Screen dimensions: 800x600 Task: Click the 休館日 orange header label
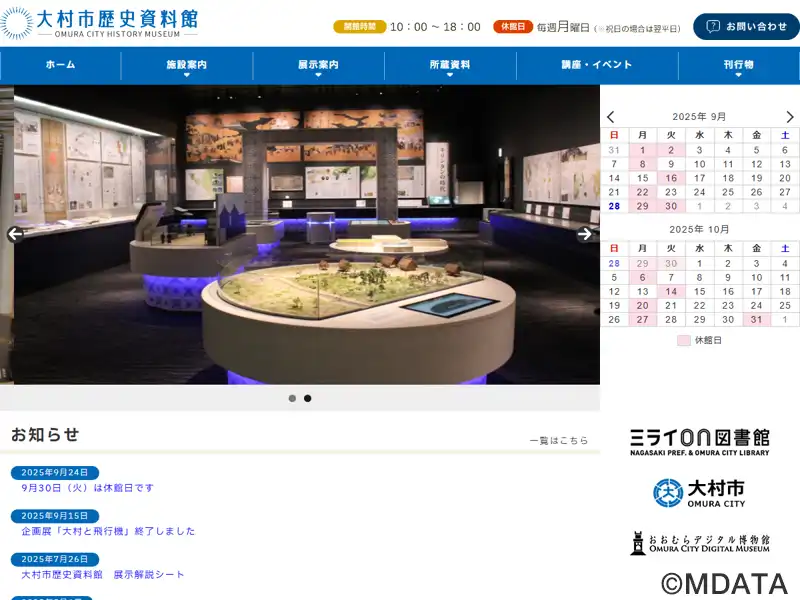click(x=513, y=27)
